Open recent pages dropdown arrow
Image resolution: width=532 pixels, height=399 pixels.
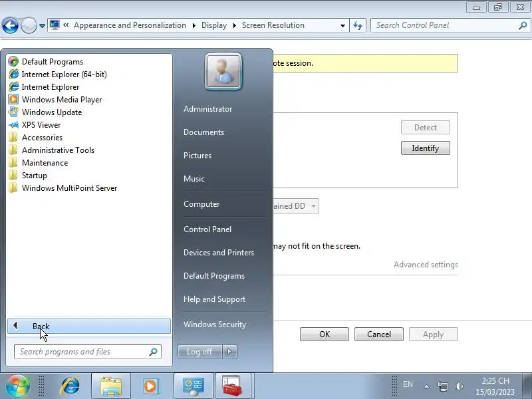[42, 26]
